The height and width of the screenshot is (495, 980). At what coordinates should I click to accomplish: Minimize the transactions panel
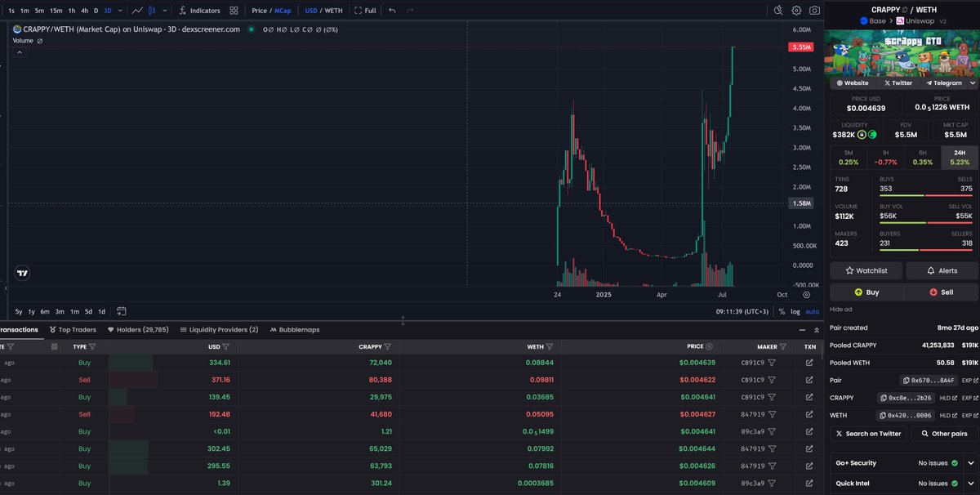801,330
